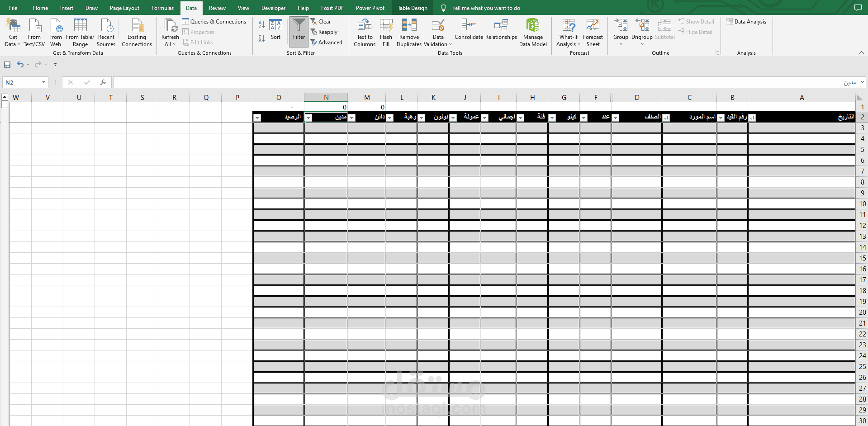The image size is (868, 426).
Task: Open the comments pane icon
Action: 858,8
